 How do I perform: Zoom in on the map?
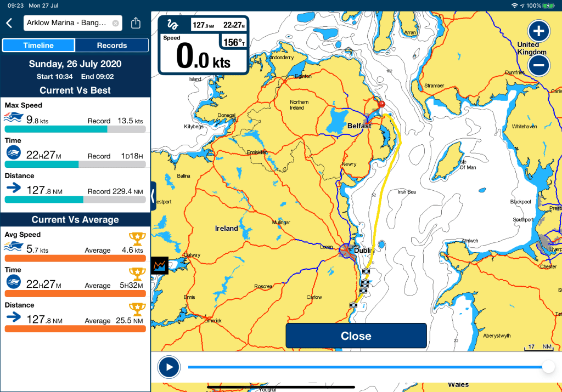point(538,30)
